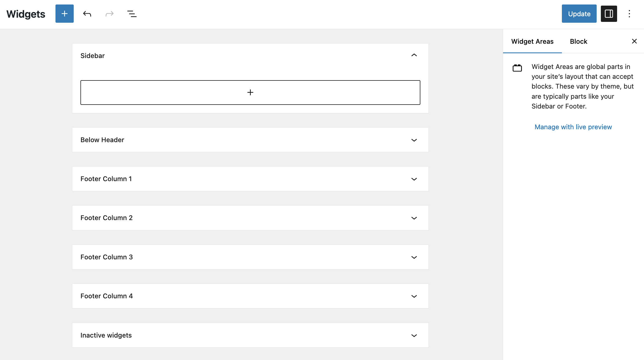Open the Options three-dot menu

click(x=629, y=14)
